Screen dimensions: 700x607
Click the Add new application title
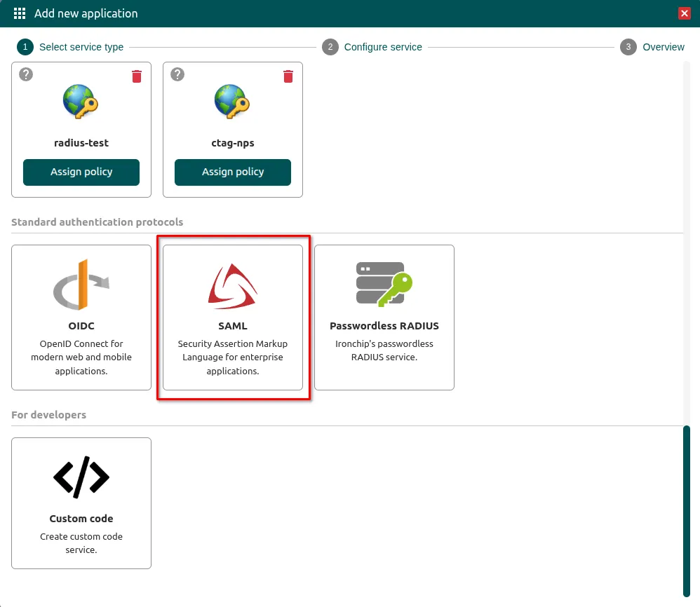tap(86, 13)
